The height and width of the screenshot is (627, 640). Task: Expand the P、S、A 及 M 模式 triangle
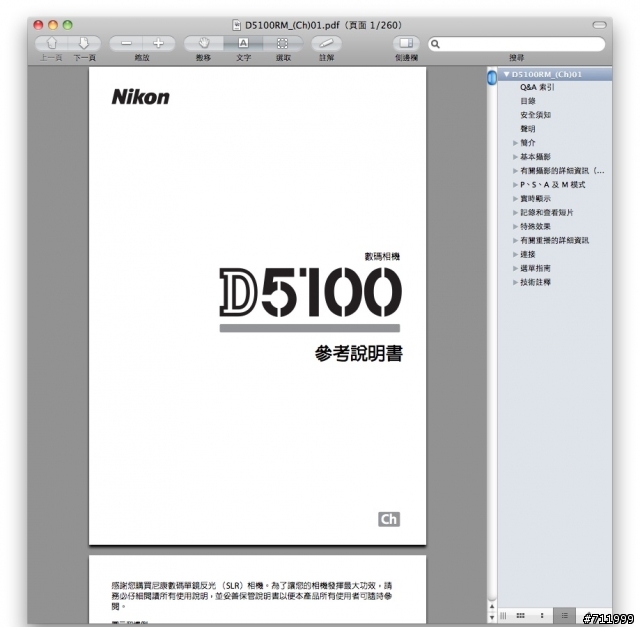click(515, 185)
